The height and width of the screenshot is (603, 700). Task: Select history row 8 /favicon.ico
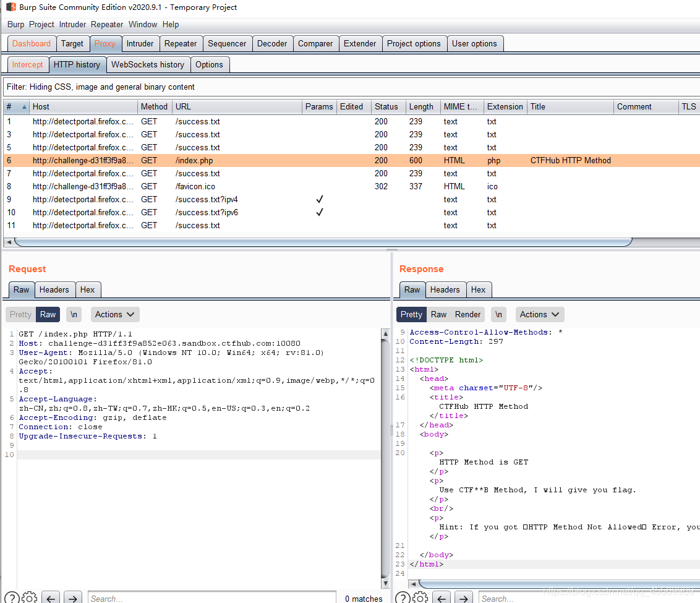[x=352, y=186]
